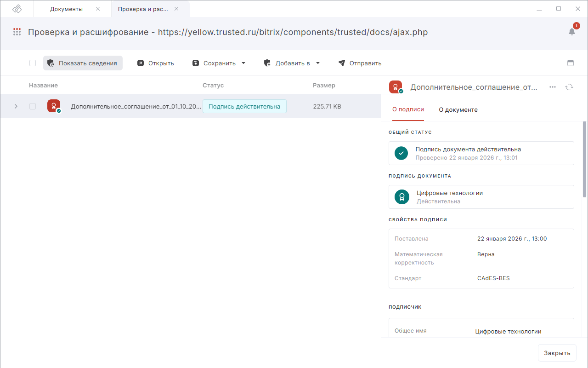Open the О документе tab
588x368 pixels.
pyautogui.click(x=458, y=109)
